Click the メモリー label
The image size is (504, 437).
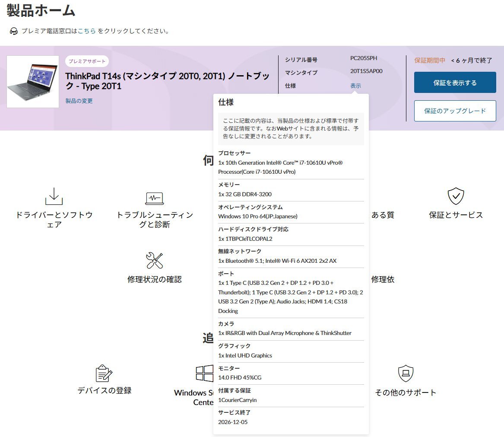tap(229, 185)
